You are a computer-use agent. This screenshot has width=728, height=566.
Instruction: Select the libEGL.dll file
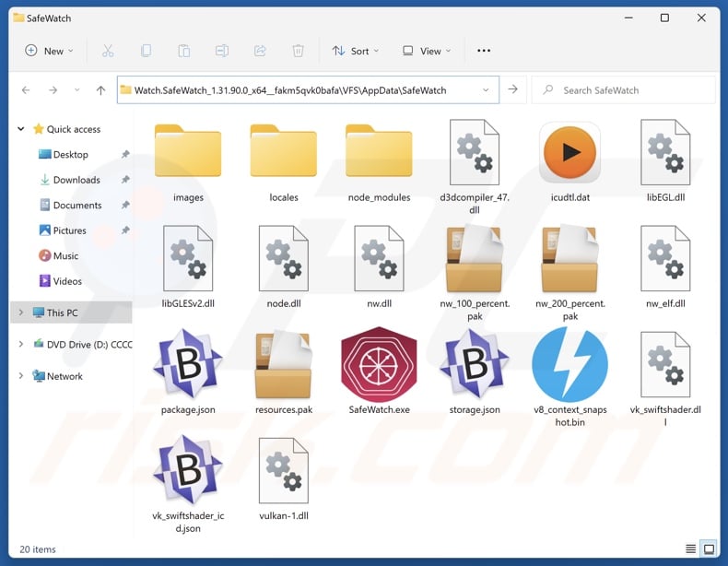pyautogui.click(x=665, y=160)
